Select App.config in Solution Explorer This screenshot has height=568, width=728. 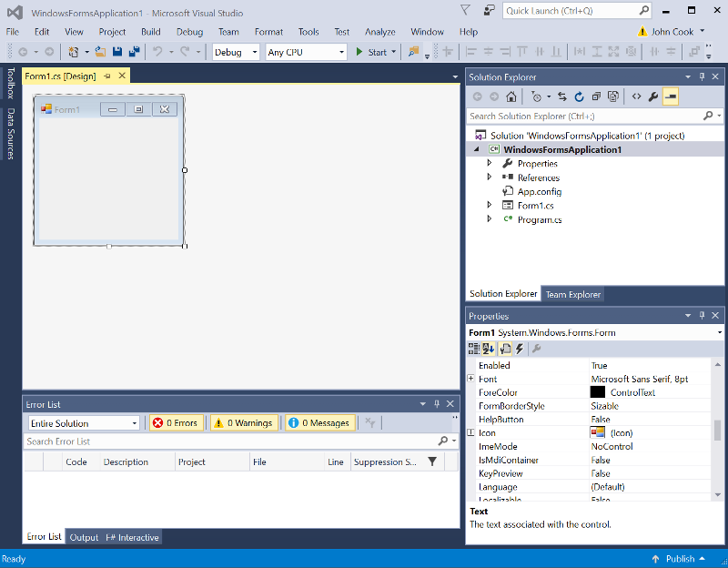[540, 191]
